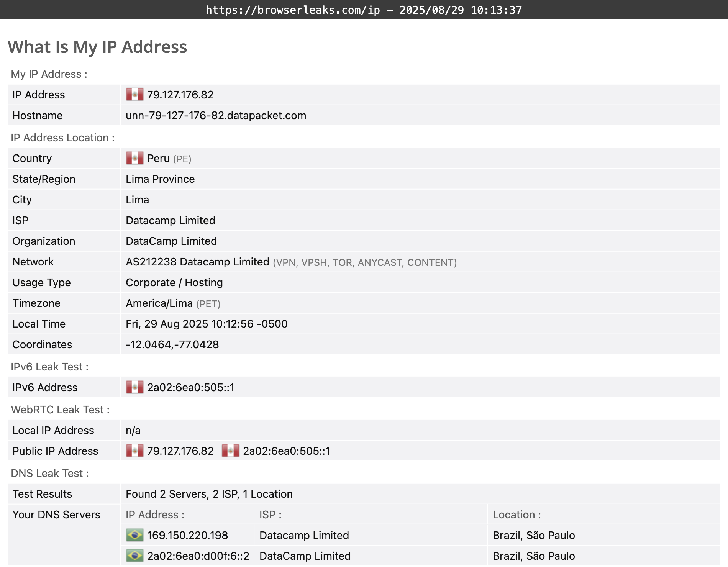Open the AS212238 Datacamp Limited network entry
Image resolution: width=728 pixels, height=567 pixels.
point(198,262)
